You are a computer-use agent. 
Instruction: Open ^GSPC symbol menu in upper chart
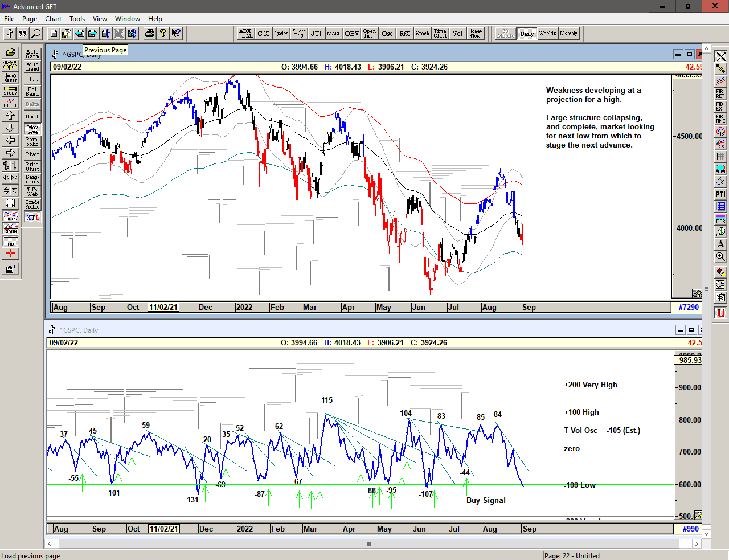point(55,54)
